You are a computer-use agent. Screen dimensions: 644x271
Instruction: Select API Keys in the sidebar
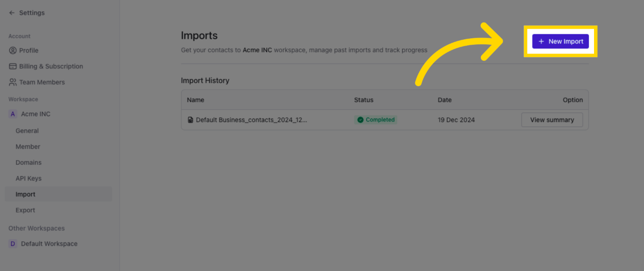[29, 178]
